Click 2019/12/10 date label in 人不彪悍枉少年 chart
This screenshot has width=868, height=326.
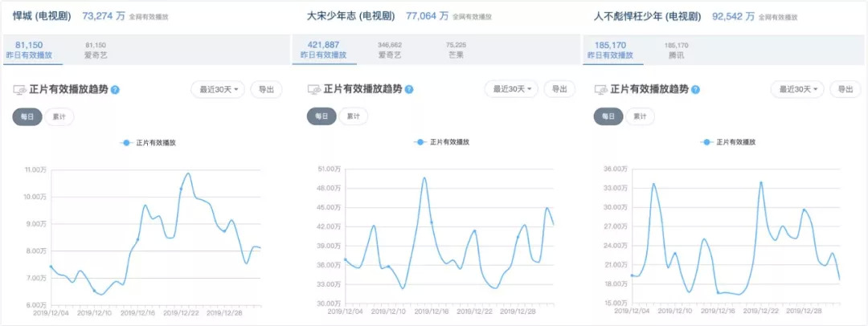click(674, 311)
